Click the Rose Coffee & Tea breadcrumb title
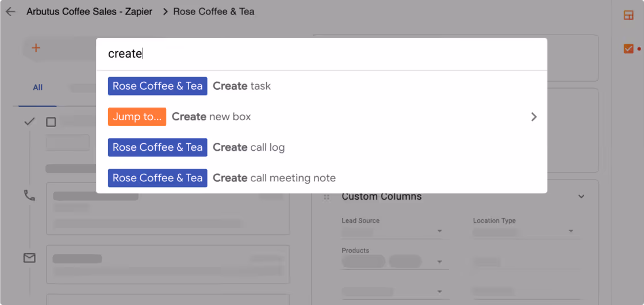Screen dimensions: 644x305 click(x=213, y=12)
